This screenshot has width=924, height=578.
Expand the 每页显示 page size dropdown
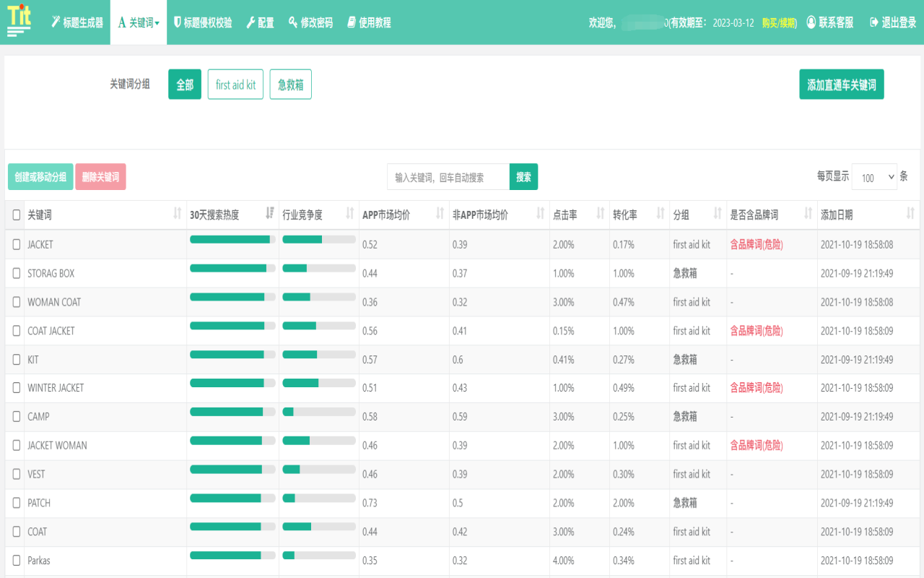[x=874, y=177]
